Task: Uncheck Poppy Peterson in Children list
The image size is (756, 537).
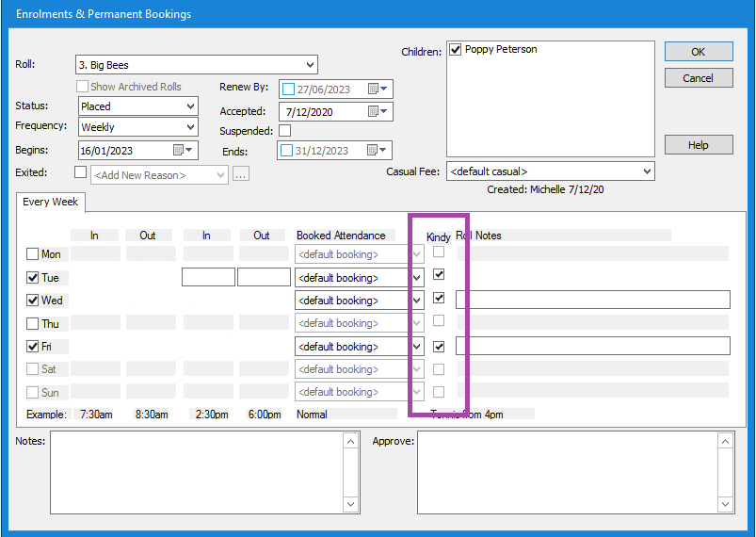Action: pyautogui.click(x=456, y=50)
